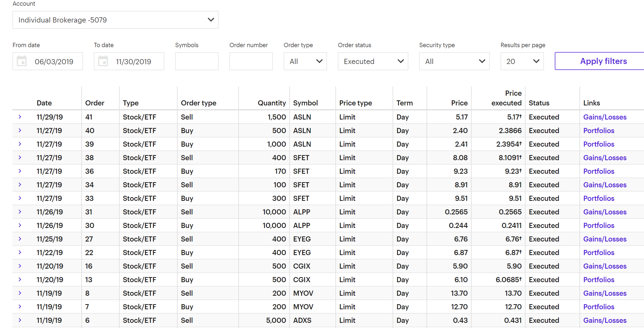
Task: Expand the Account dropdown Individual Brokerage -5079
Action: tap(115, 20)
